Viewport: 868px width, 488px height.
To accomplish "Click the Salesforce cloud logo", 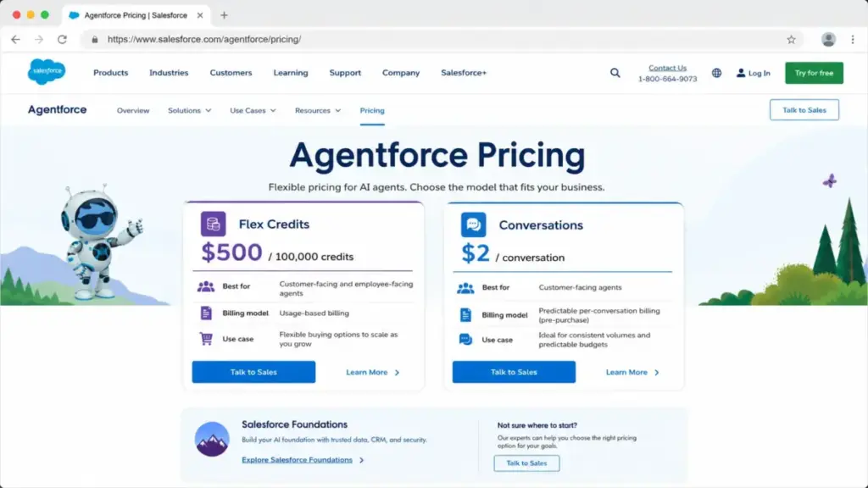I will point(47,71).
